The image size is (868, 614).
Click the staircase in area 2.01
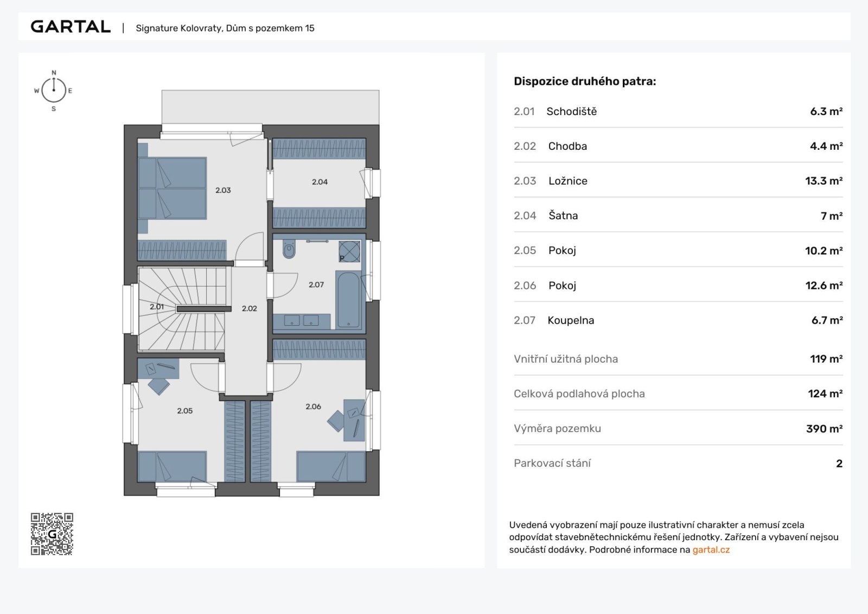pyautogui.click(x=182, y=308)
